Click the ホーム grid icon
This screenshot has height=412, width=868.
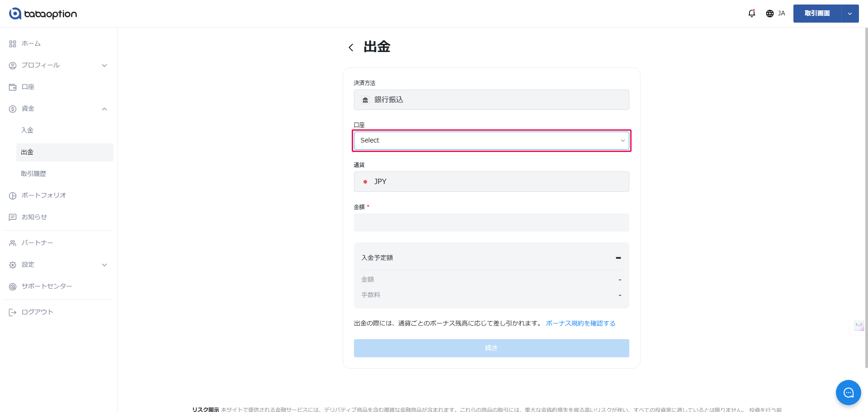(13, 44)
